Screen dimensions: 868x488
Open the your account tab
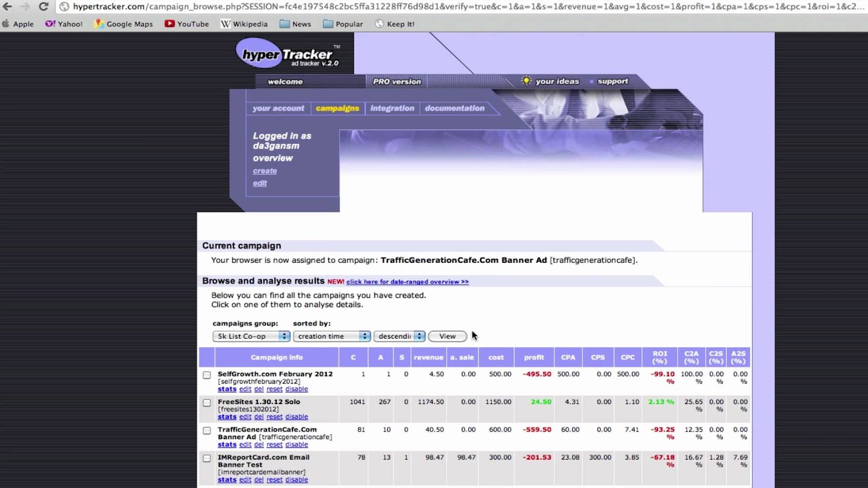pos(279,108)
